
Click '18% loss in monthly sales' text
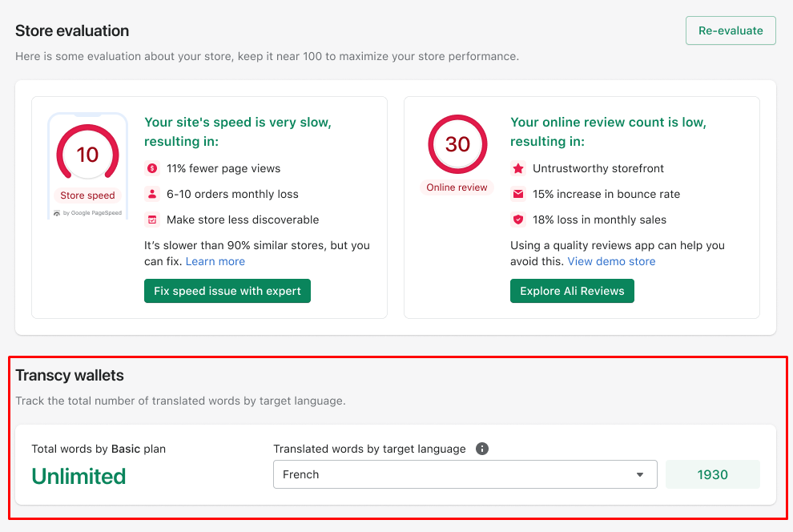[599, 220]
